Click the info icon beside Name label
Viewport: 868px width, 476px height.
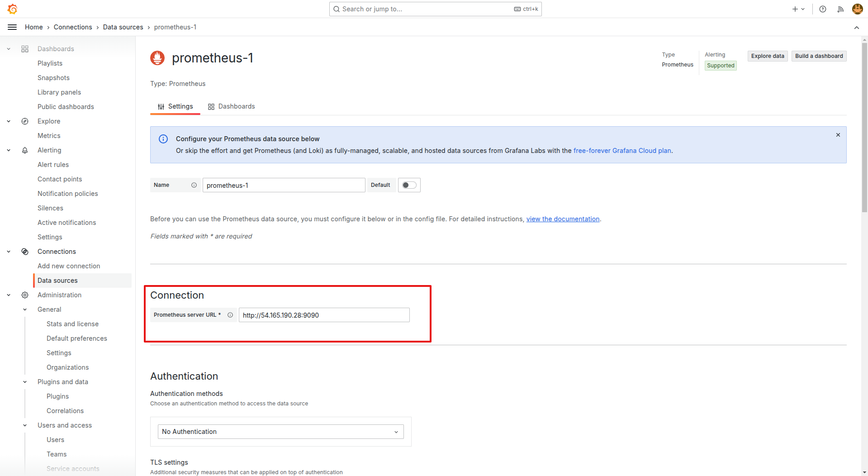(194, 185)
